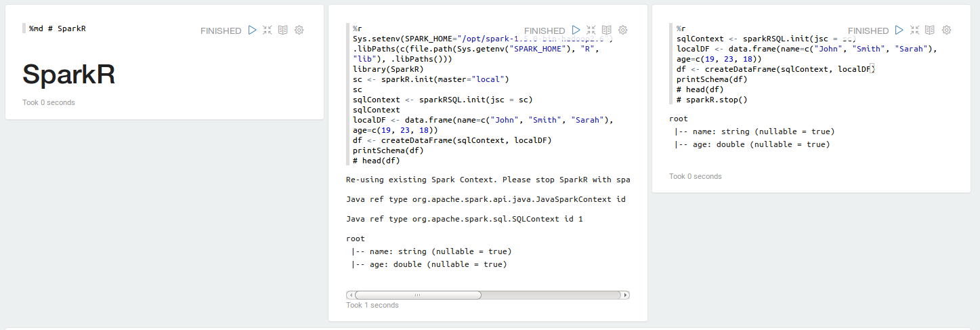Screen dimensions: 980x330
Task: Click 'Took 0 seconds' under the SparkR heading
Action: (x=49, y=103)
